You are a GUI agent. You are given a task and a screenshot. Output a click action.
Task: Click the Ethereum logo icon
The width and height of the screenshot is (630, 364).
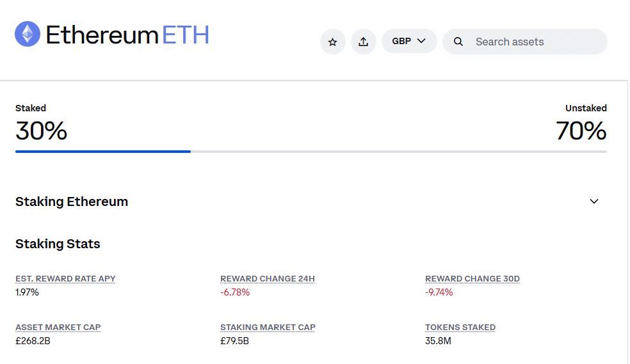pos(28,34)
